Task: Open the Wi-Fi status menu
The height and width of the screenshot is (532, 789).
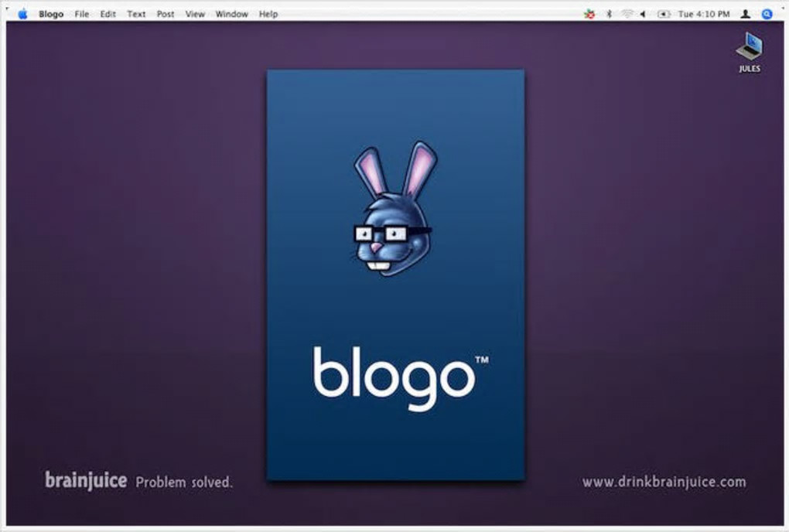Action: point(627,14)
